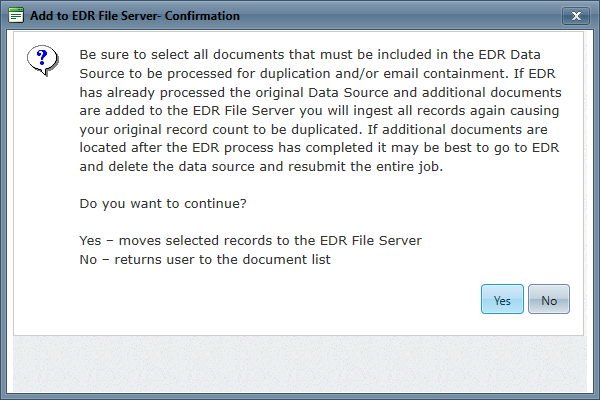
Task: Choose No to return to document list
Action: click(549, 299)
